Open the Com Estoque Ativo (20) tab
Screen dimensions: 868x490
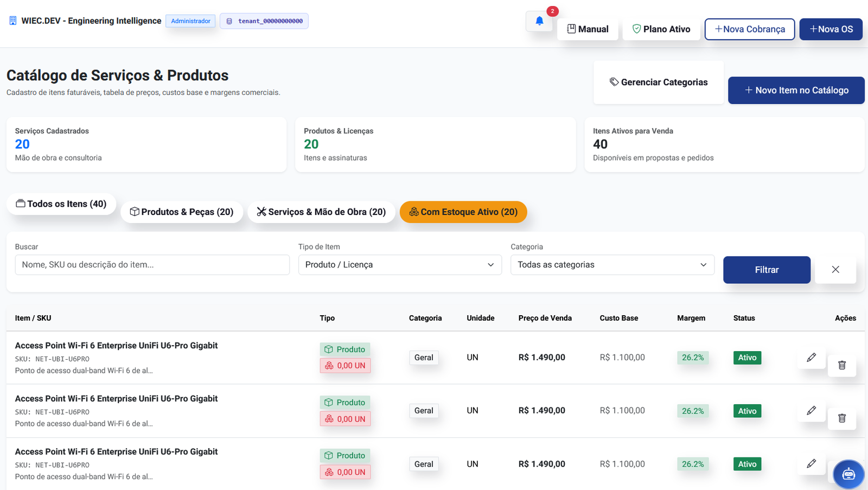pos(463,212)
